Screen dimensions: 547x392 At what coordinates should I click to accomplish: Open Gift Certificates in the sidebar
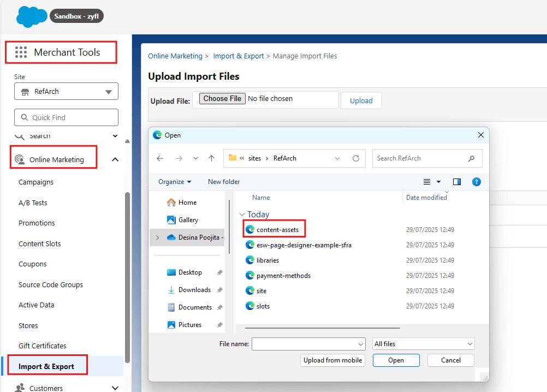tap(43, 346)
